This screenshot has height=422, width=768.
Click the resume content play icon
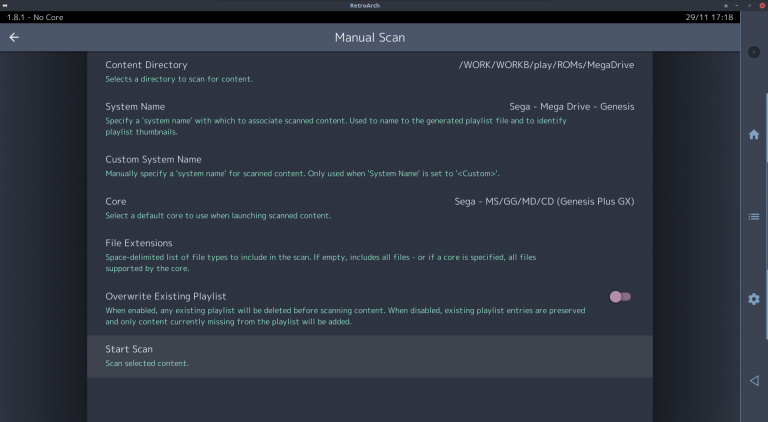(754, 51)
